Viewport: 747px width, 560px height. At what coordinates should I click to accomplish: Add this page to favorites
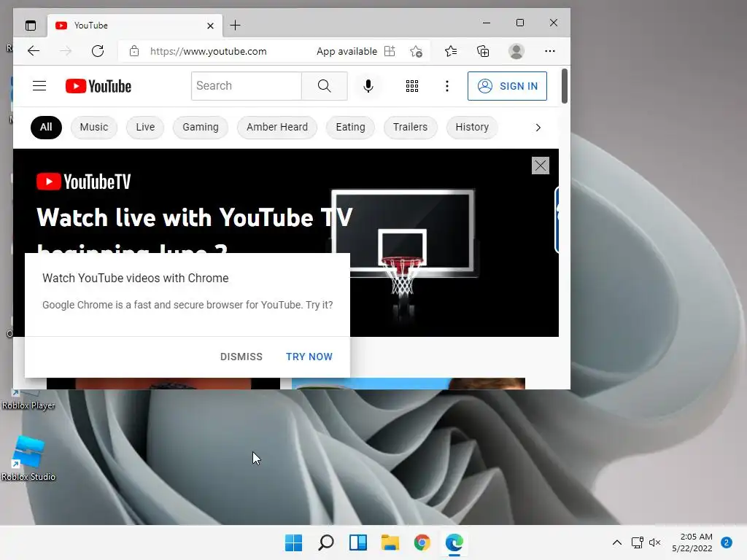click(416, 51)
